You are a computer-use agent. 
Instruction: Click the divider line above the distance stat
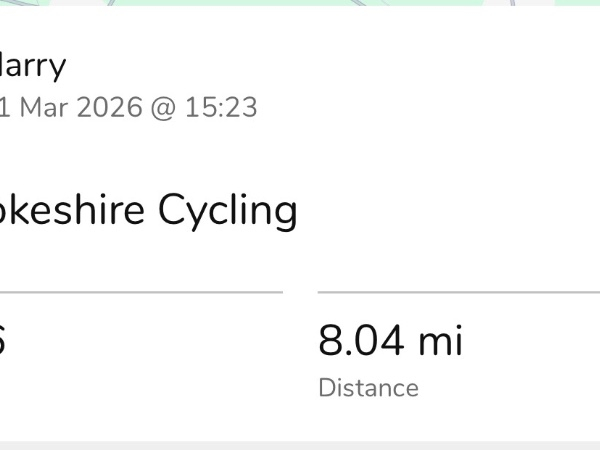459,292
